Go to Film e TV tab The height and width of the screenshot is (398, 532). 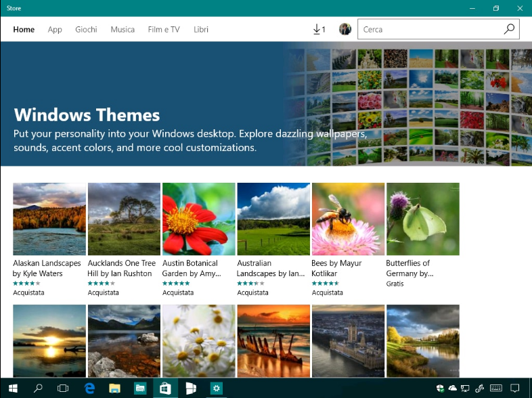coord(164,30)
